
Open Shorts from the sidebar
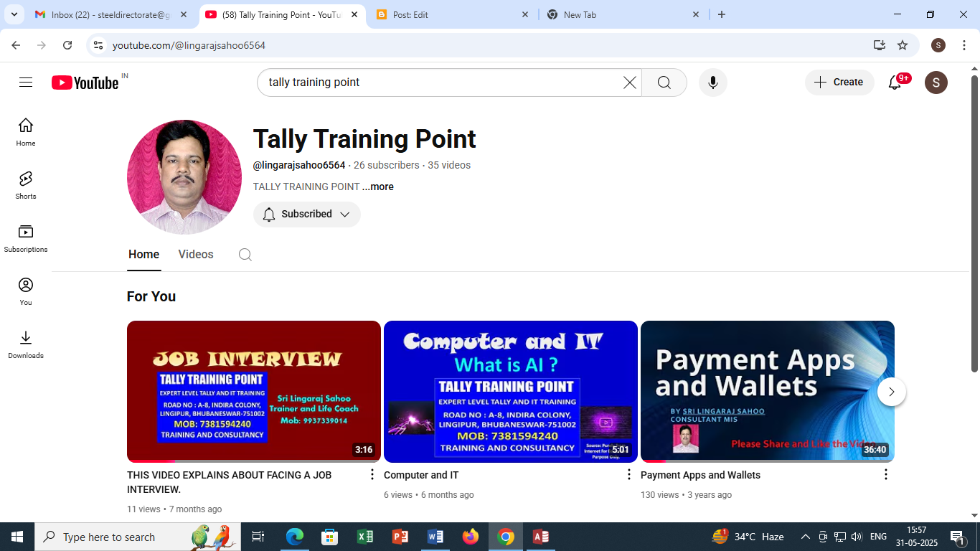[26, 185]
